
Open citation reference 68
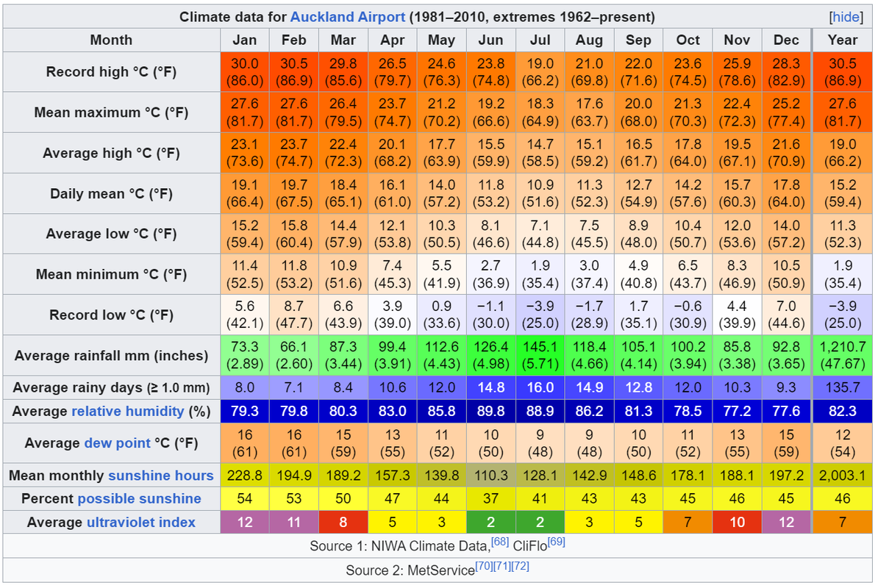(x=500, y=542)
